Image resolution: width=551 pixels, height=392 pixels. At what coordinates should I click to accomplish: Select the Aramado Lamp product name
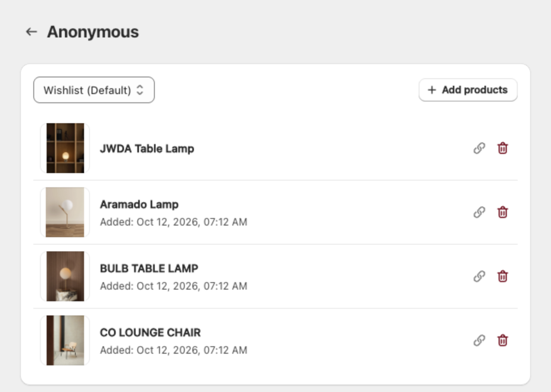pos(139,204)
